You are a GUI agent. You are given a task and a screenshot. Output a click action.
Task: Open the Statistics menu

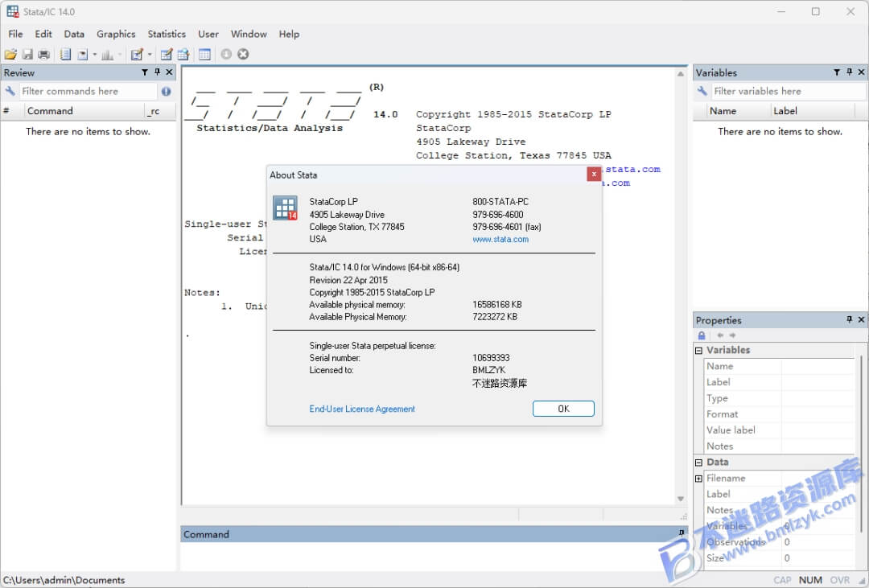click(x=167, y=34)
